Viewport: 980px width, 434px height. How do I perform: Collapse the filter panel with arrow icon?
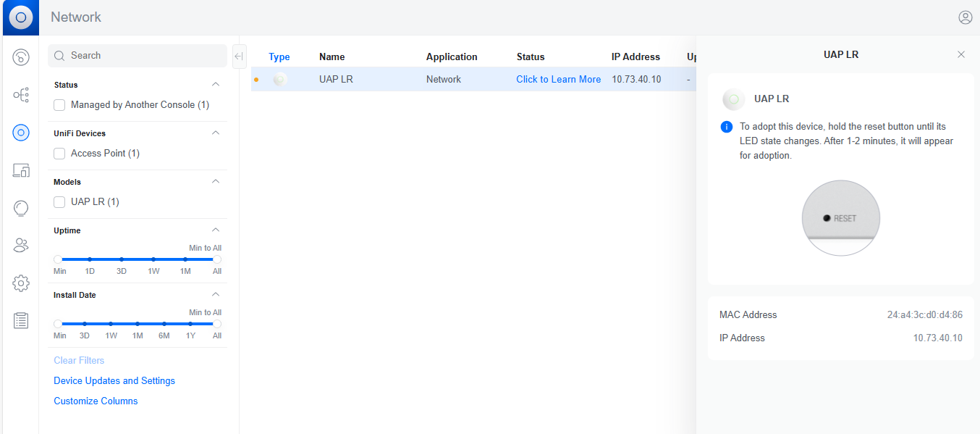tap(239, 57)
